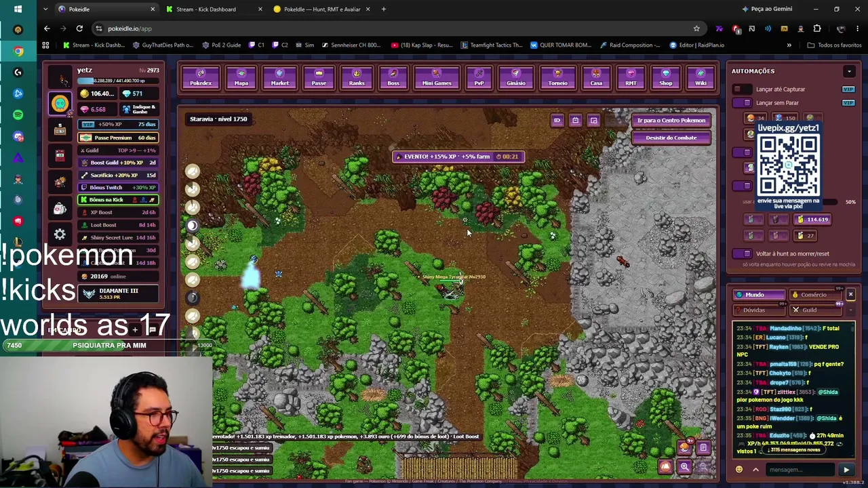
Task: Send the chat message with arrow button
Action: coord(846,470)
